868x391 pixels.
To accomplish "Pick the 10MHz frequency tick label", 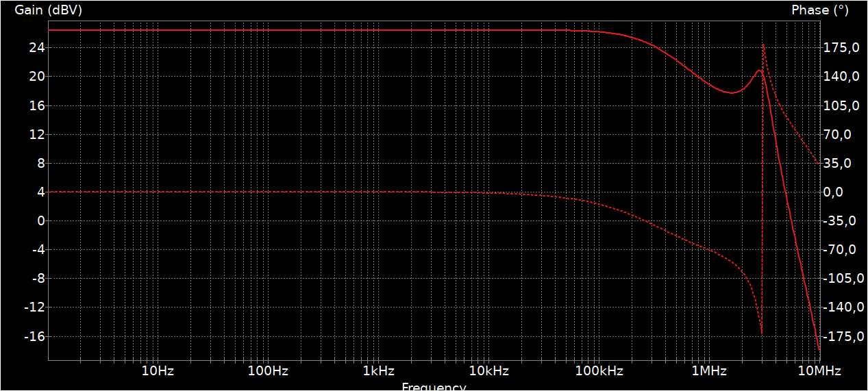I will click(x=819, y=370).
